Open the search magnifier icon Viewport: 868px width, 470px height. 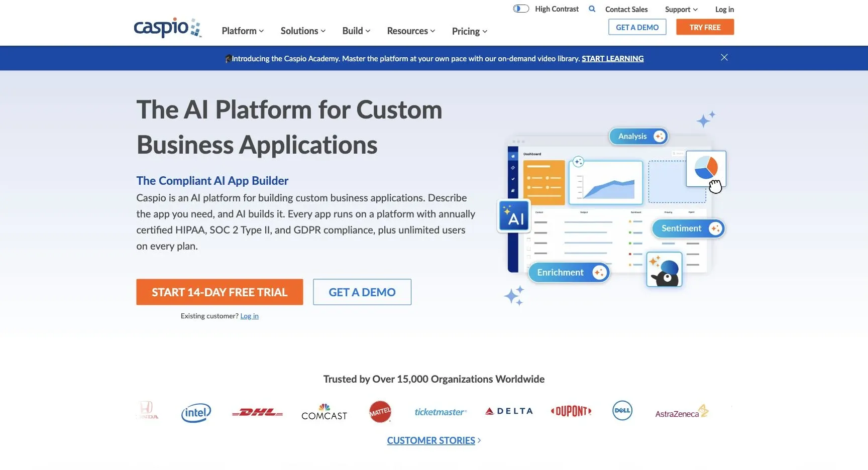592,9
